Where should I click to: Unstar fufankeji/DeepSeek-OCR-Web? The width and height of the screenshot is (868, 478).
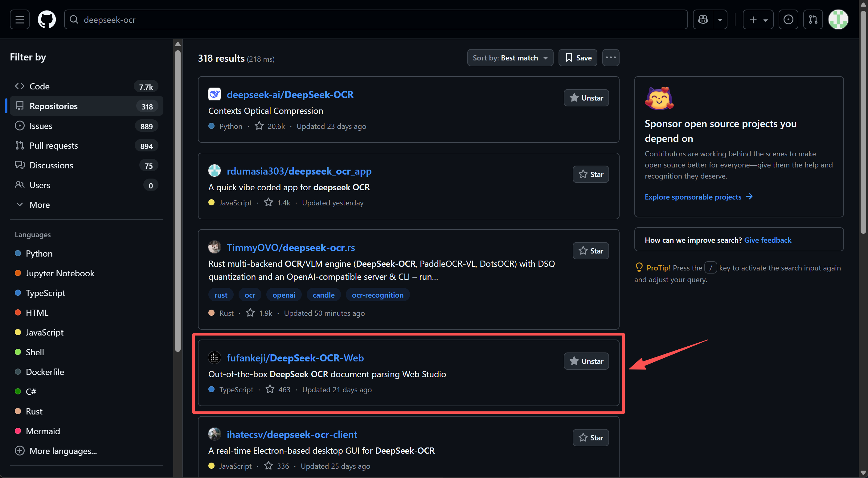586,361
